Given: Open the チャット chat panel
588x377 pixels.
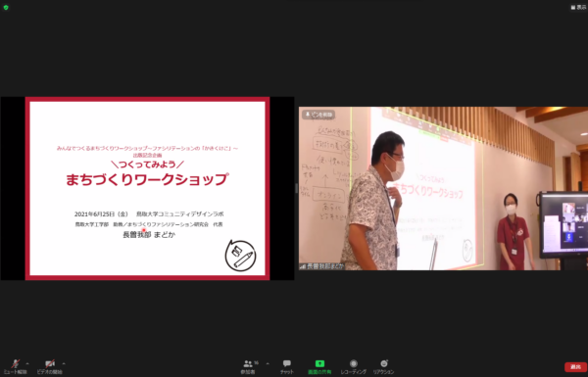Looking at the screenshot, I should (x=287, y=366).
